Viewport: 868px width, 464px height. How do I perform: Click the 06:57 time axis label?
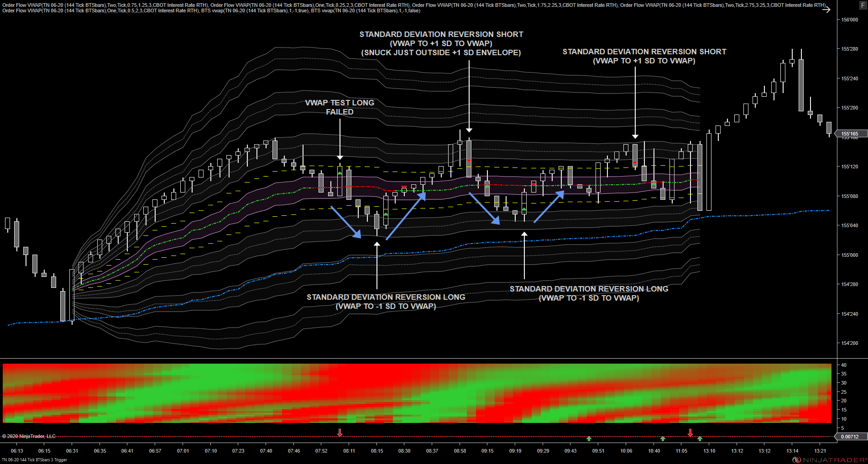tap(155, 451)
